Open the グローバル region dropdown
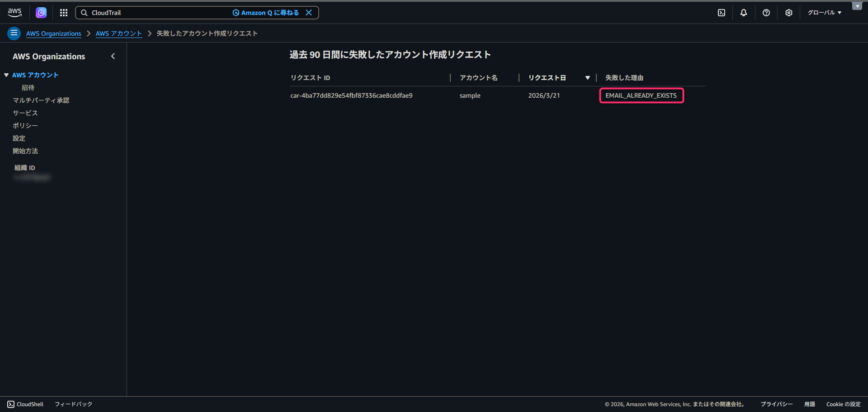 click(x=825, y=13)
